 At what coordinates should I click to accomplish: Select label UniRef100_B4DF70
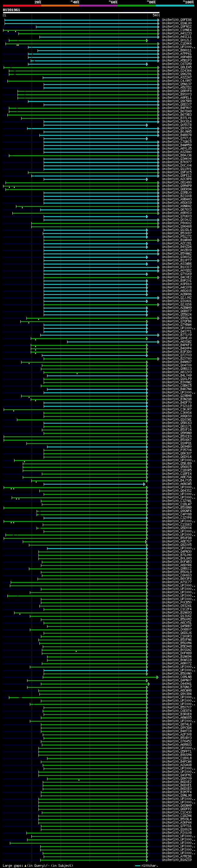coord(177,403)
